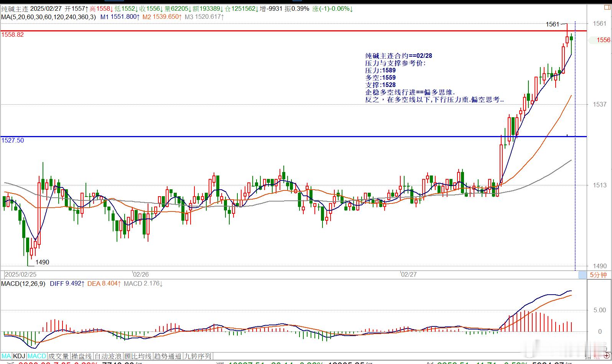Viewport: 612px width, 364px height.
Task: Open the MACD indicator tab
Action: coord(36,356)
